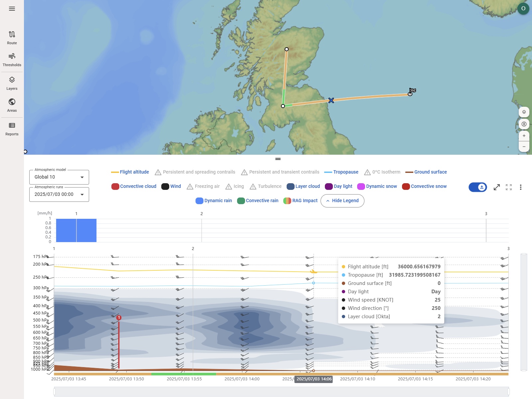Click the Day light purple swatch
The image size is (532, 399).
pos(329,187)
